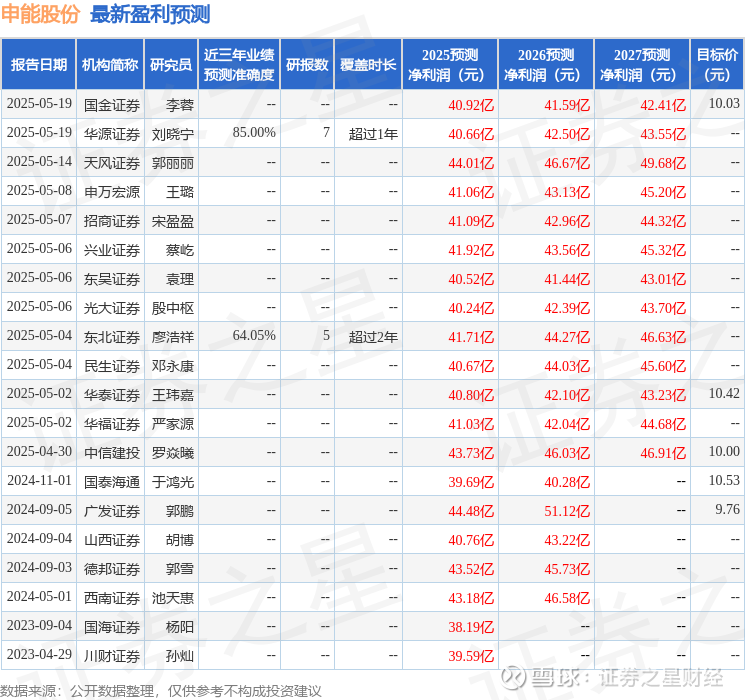Select the 兴业证券 institution cell
745x700 pixels.
(112, 250)
